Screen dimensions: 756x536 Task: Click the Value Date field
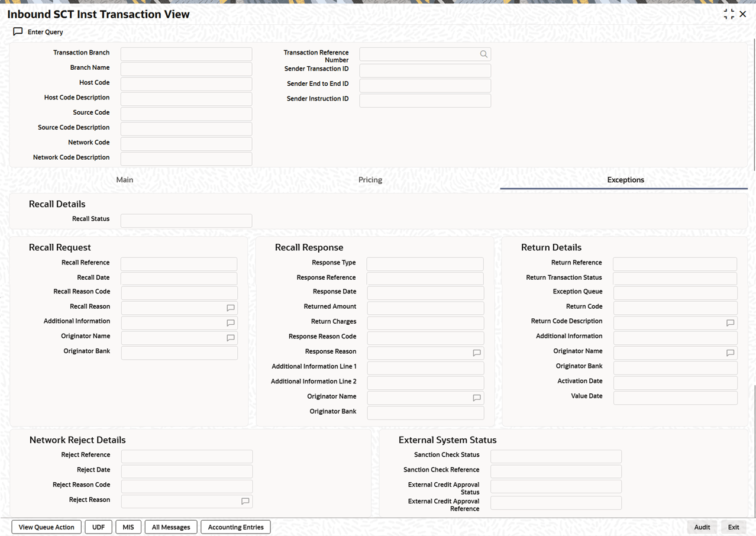click(x=676, y=398)
